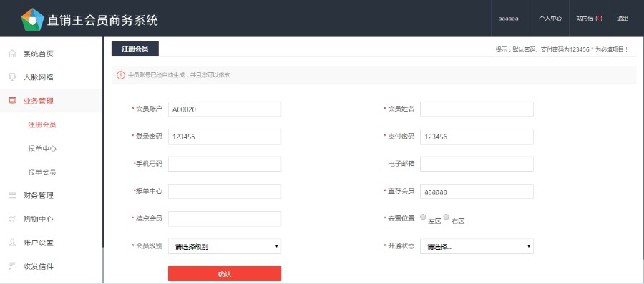Focus the 手机号码 input field
644x284 pixels.
(x=225, y=164)
